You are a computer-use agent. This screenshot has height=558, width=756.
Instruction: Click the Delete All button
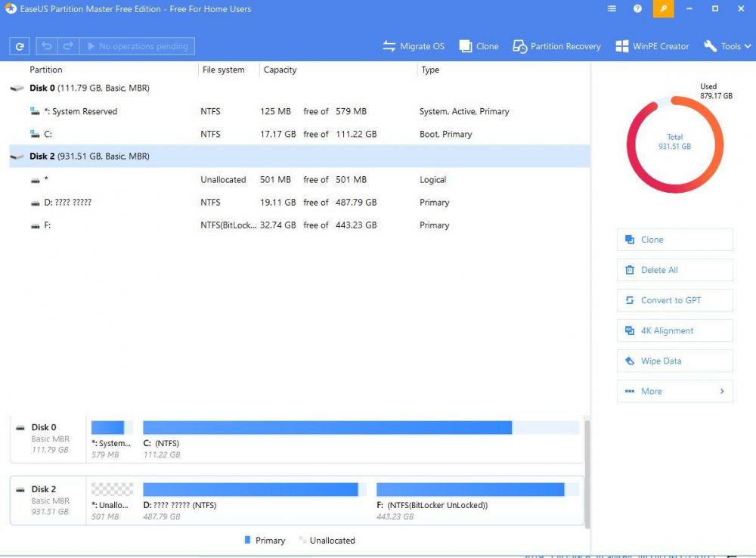(x=674, y=270)
